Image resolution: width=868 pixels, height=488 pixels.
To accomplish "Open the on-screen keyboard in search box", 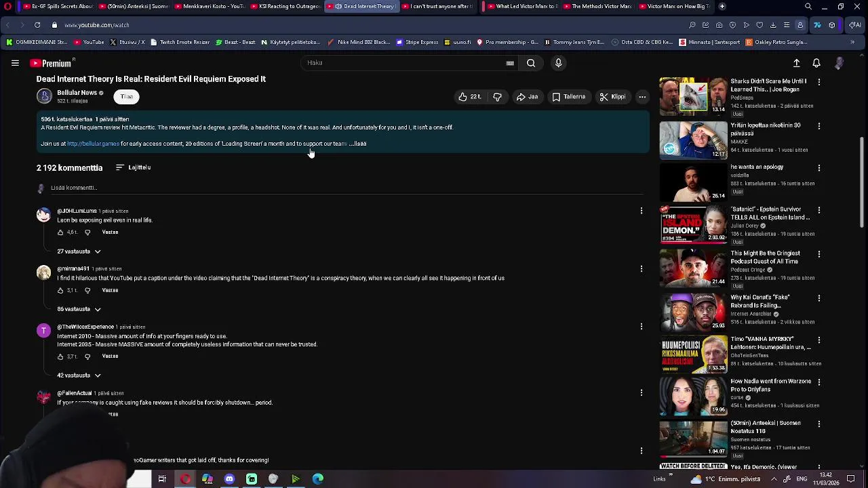I will point(510,63).
